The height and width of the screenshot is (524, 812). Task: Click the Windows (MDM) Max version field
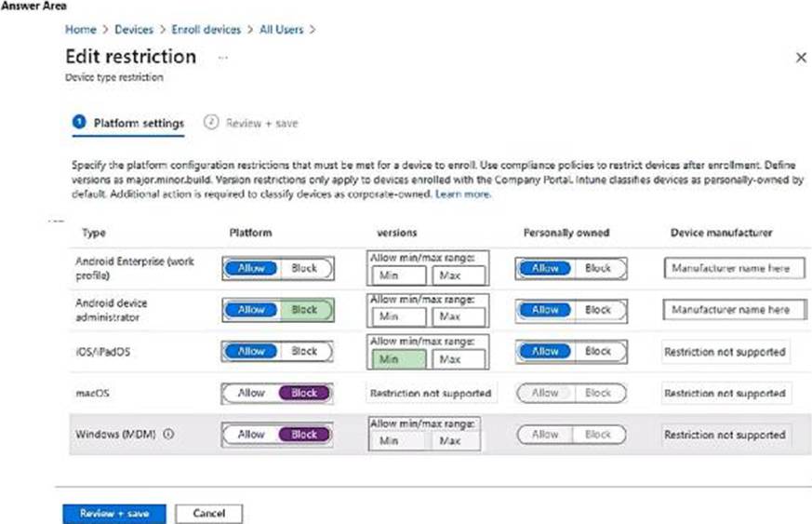(x=455, y=441)
